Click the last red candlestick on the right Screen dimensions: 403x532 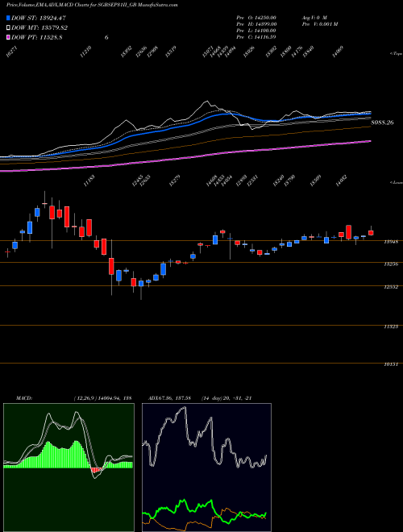(x=371, y=233)
